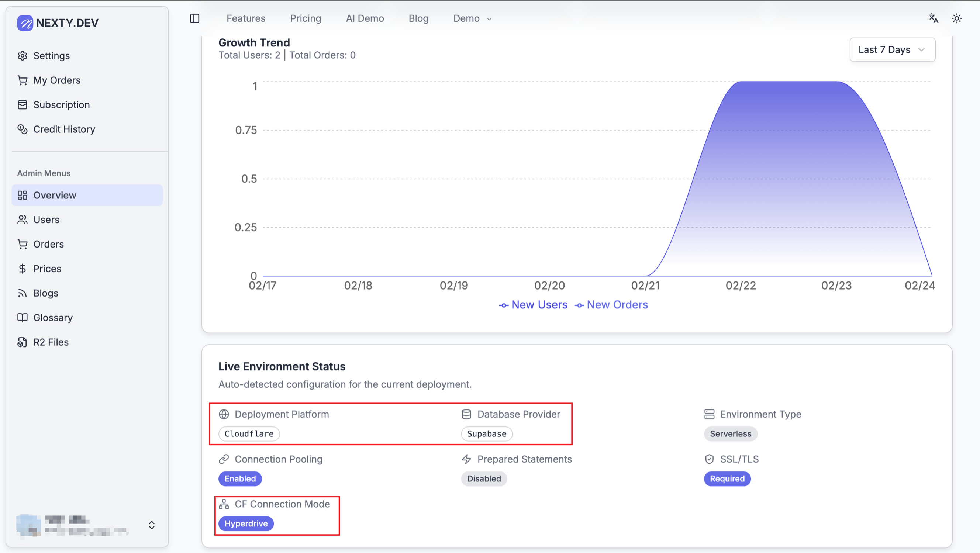Expand the user account switcher chevron
The image size is (980, 553).
(151, 525)
